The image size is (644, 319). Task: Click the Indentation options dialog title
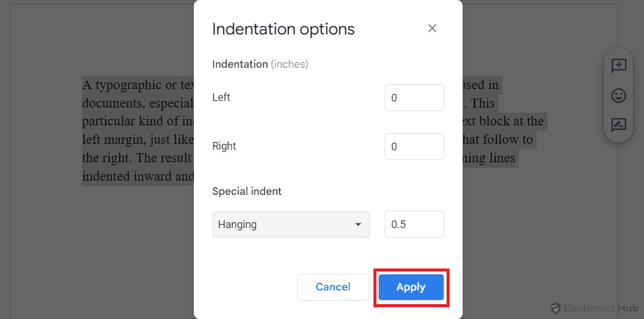click(283, 29)
